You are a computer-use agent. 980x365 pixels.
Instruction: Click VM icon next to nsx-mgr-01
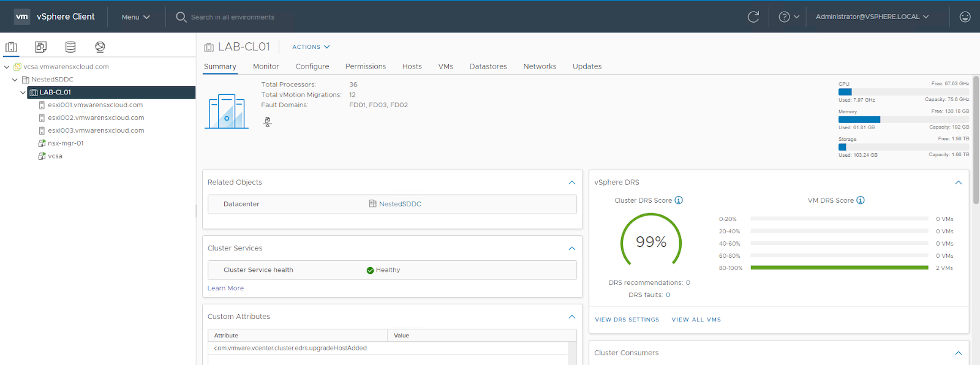pos(42,143)
